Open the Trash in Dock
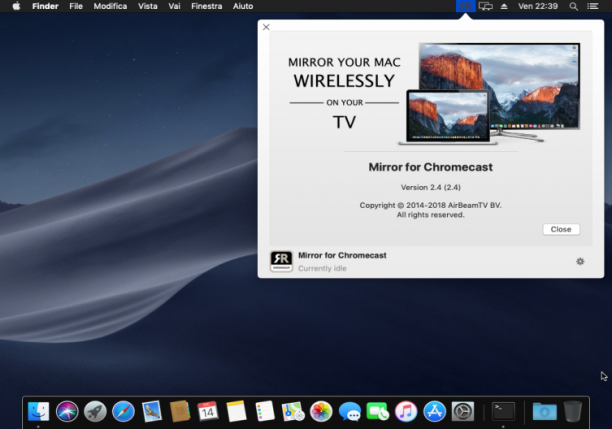Screen dimensions: 612x429 [573, 411]
